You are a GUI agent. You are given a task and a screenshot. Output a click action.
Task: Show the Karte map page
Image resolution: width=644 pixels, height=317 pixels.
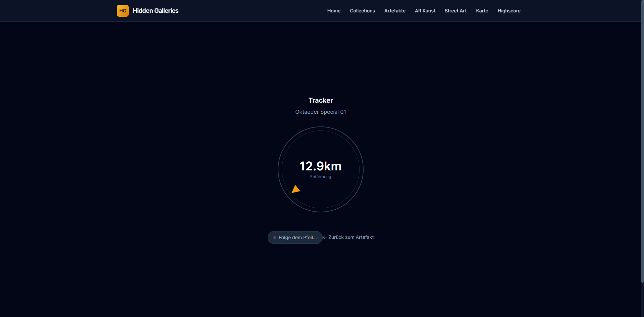[482, 11]
